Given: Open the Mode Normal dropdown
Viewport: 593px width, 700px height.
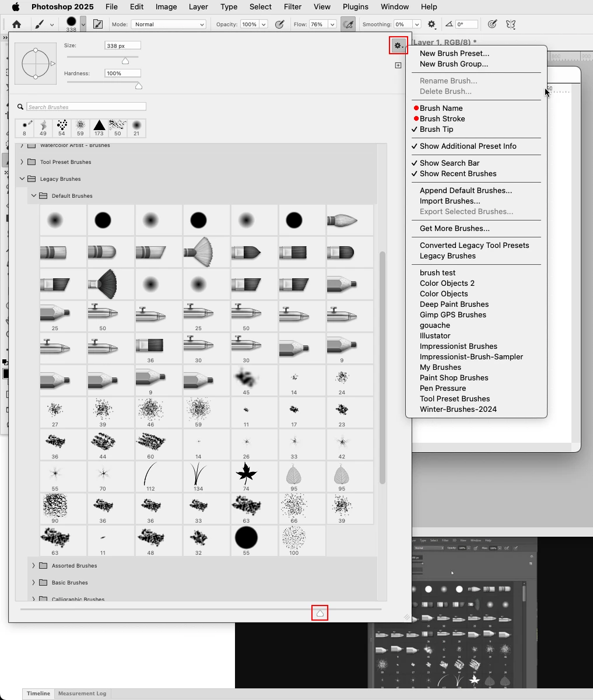Looking at the screenshot, I should [169, 24].
